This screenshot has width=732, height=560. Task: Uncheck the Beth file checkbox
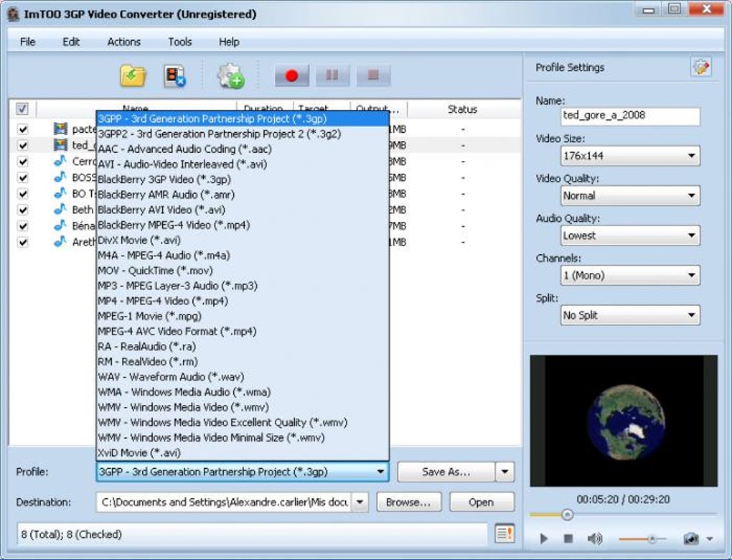[x=22, y=210]
